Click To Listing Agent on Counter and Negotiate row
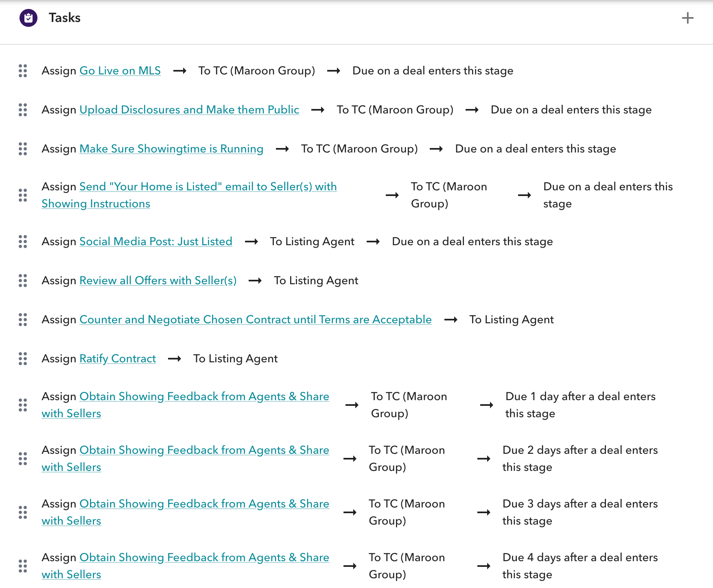This screenshot has height=588, width=713. pos(512,320)
